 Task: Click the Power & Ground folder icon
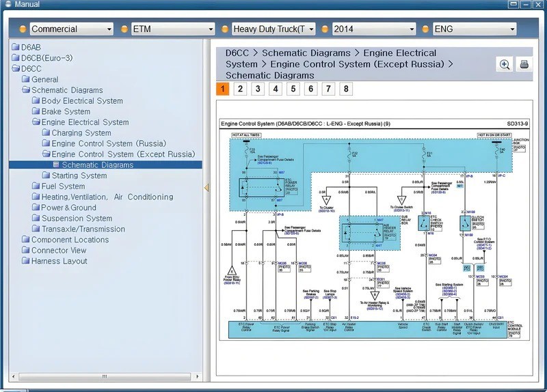[36, 208]
